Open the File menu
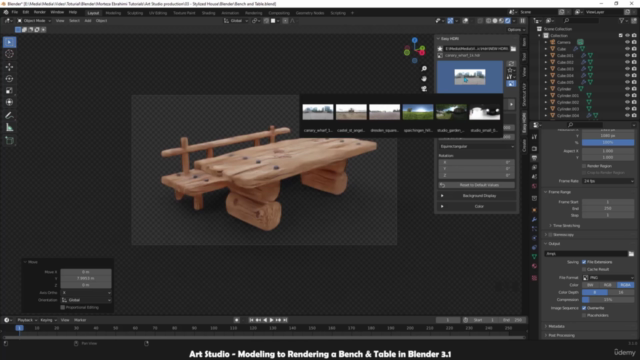The image size is (640, 360). click(x=15, y=12)
